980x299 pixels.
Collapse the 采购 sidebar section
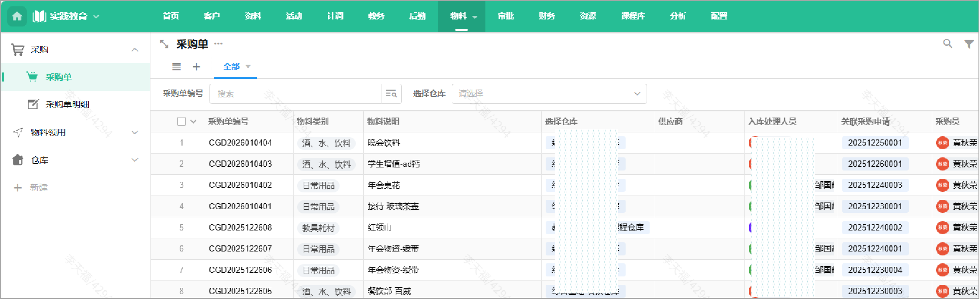(135, 50)
